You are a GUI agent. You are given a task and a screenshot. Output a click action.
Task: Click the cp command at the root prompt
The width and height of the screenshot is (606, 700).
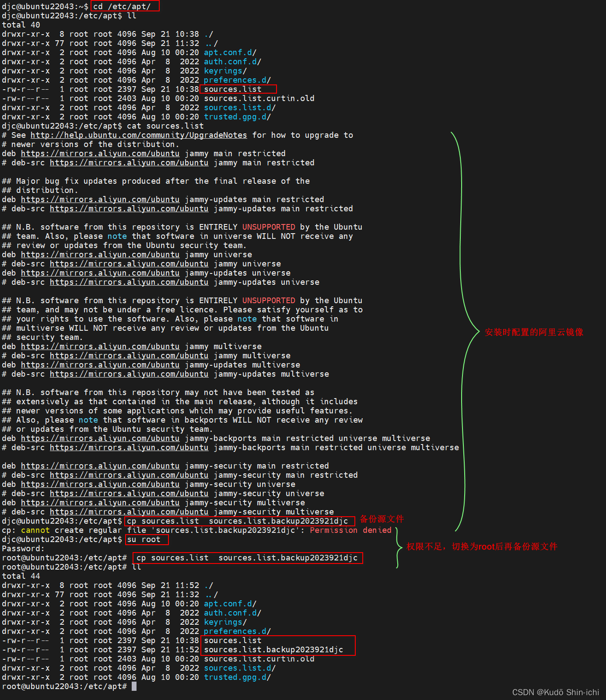(x=247, y=558)
